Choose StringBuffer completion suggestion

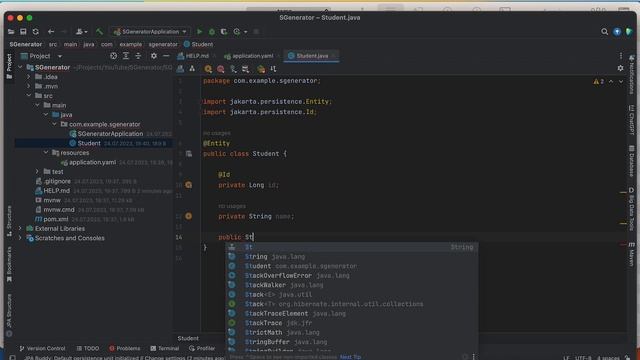(x=352, y=342)
